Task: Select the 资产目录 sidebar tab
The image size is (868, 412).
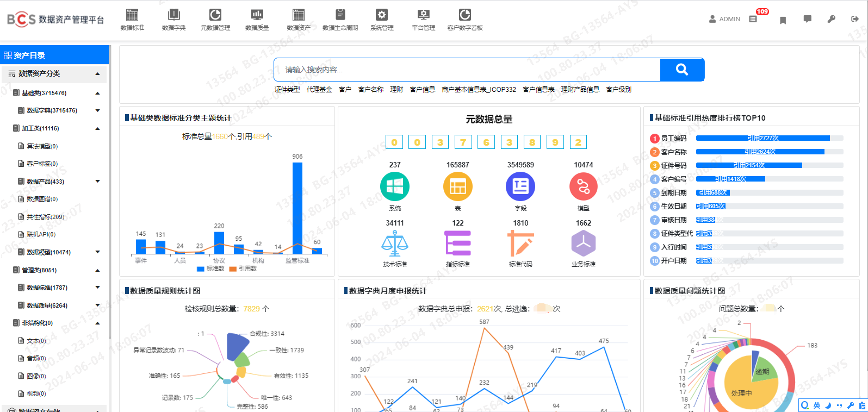Action: tap(54, 55)
